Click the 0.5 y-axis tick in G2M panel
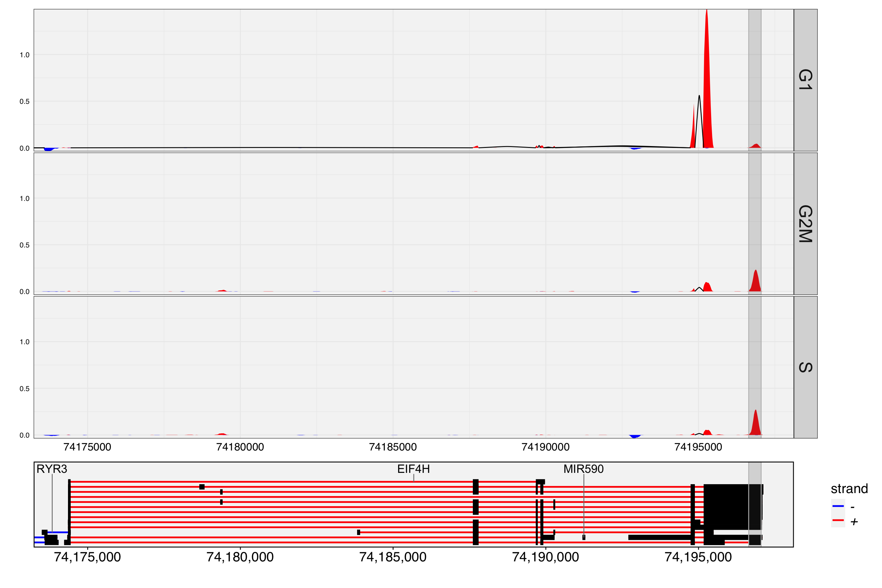 24,245
